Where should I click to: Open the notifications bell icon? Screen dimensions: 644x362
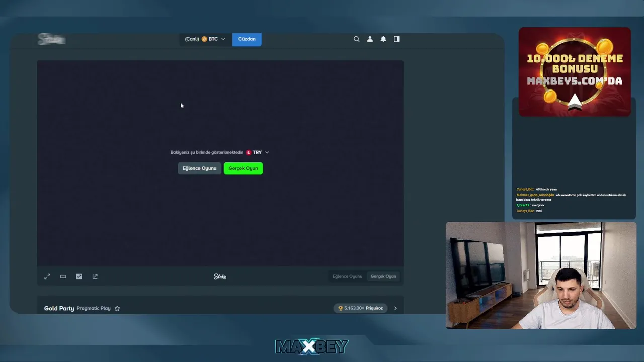[x=383, y=39]
